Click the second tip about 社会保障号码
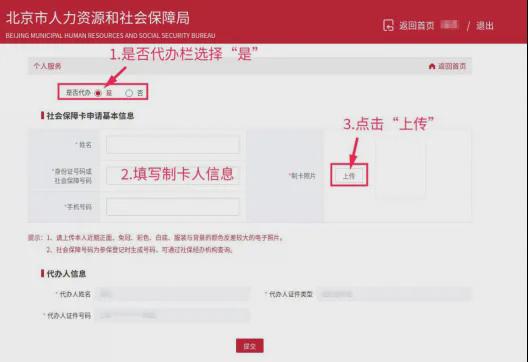528x362 pixels. (x=139, y=250)
